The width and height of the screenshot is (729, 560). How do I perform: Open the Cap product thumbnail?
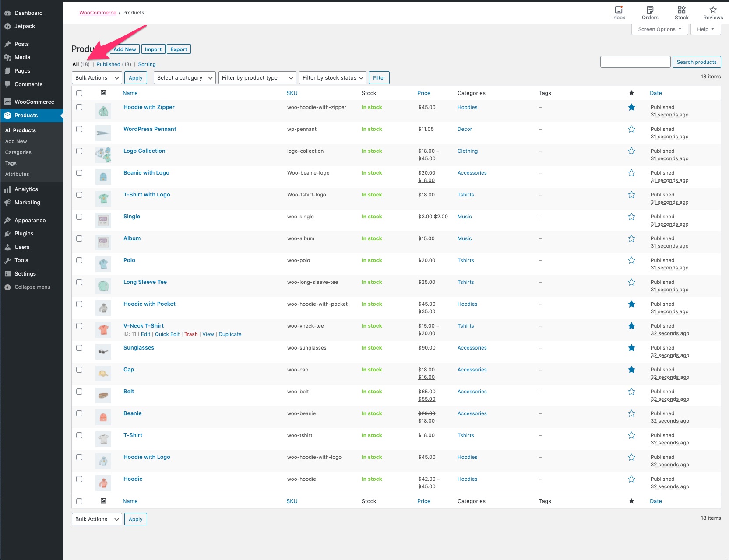tap(103, 373)
